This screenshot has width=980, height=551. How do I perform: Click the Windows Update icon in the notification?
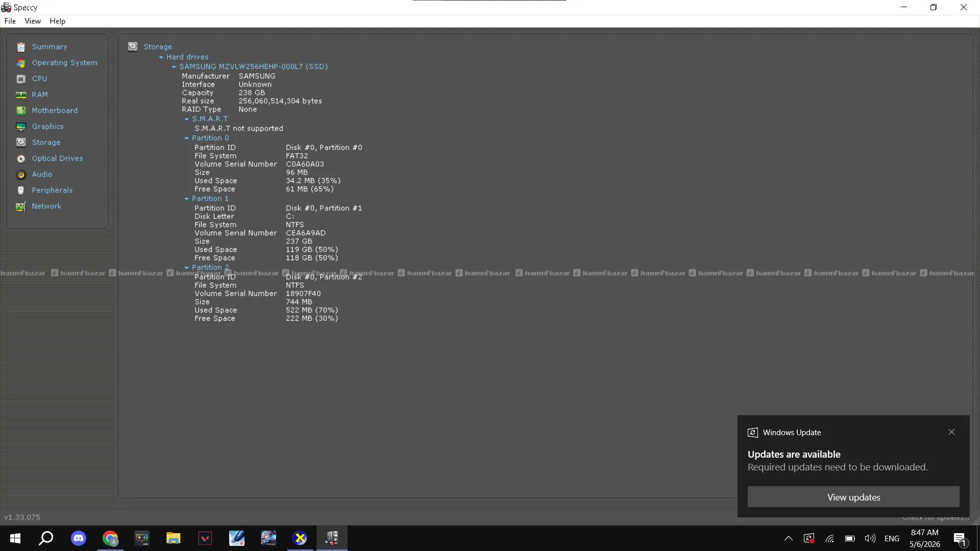(x=753, y=433)
